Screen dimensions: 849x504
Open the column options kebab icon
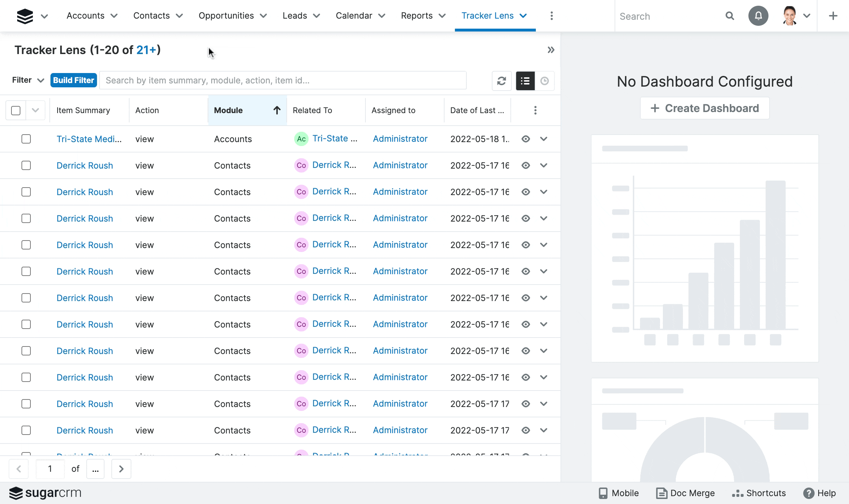pyautogui.click(x=535, y=110)
